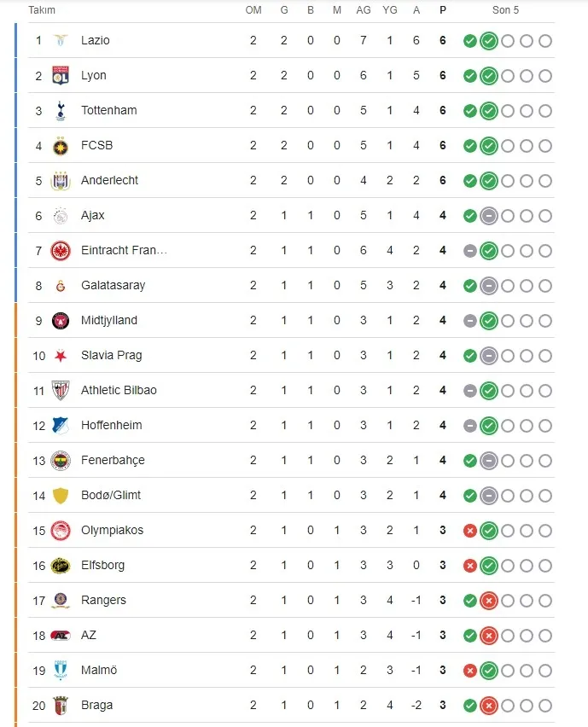The image size is (588, 727).
Task: Click the Slavia Prag red star logo
Action: (x=61, y=356)
